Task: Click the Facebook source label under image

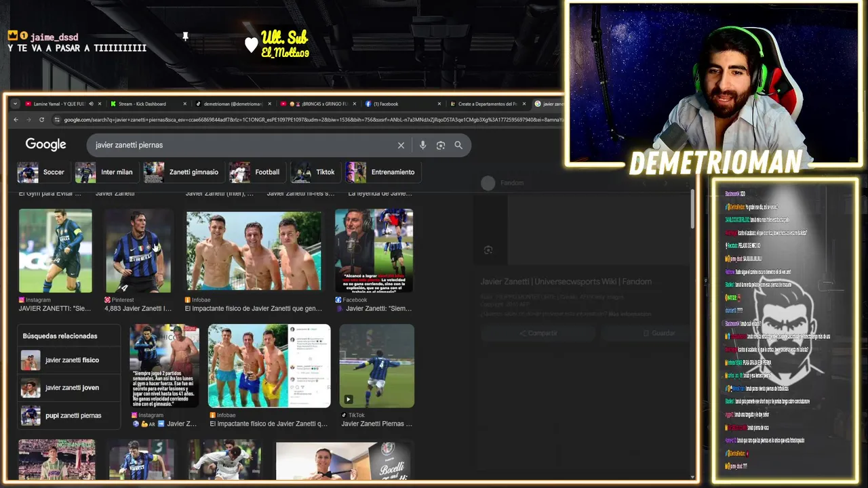Action: [x=351, y=300]
